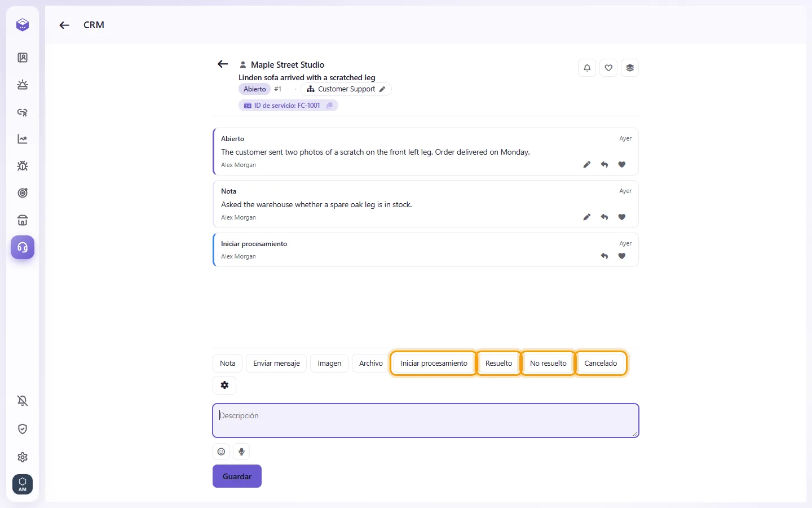Viewport: 812px width, 508px height.
Task: Select the Enviar mensaje entry type
Action: pyautogui.click(x=276, y=364)
